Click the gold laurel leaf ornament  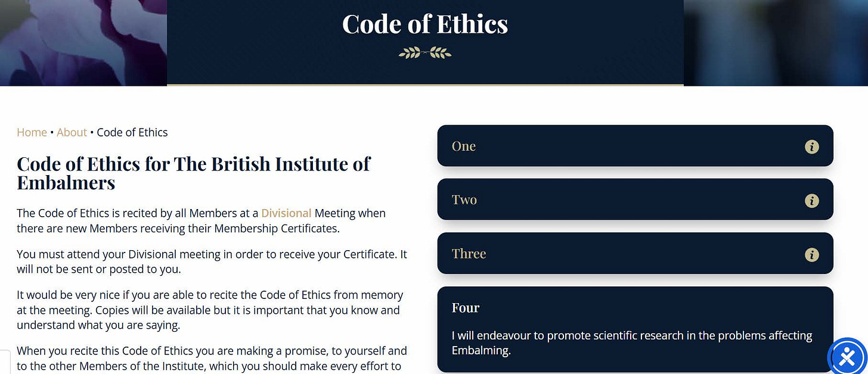click(x=425, y=54)
